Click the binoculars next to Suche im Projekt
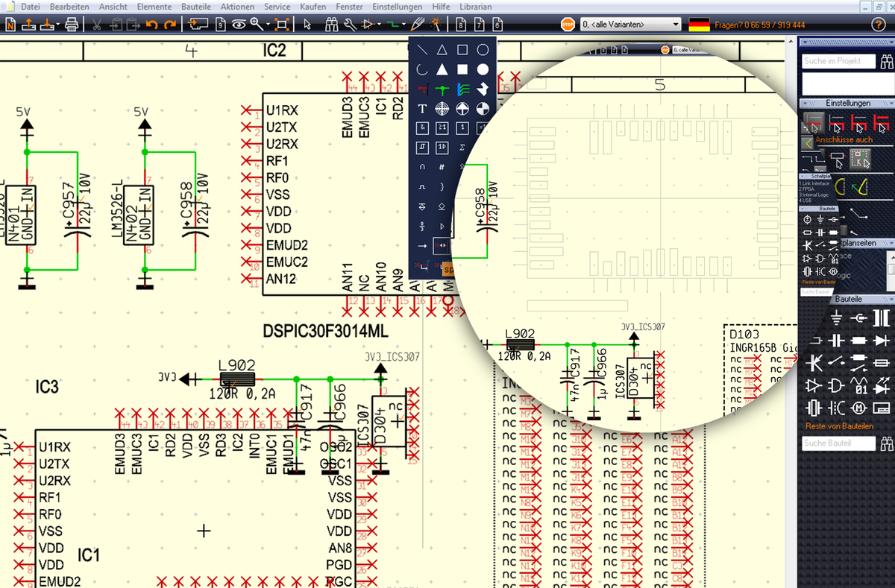 887,62
